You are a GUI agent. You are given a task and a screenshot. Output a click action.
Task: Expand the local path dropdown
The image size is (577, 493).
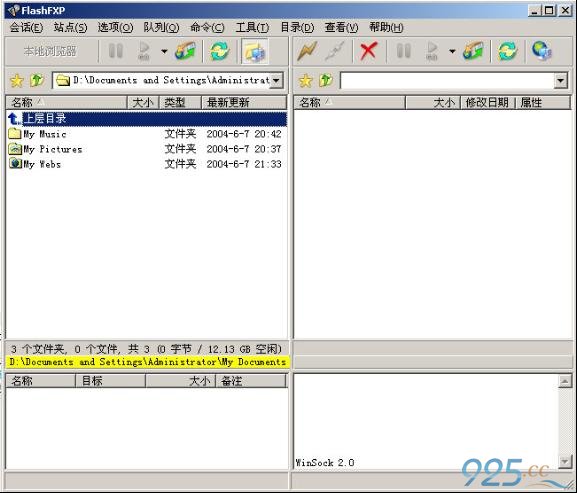[276, 80]
